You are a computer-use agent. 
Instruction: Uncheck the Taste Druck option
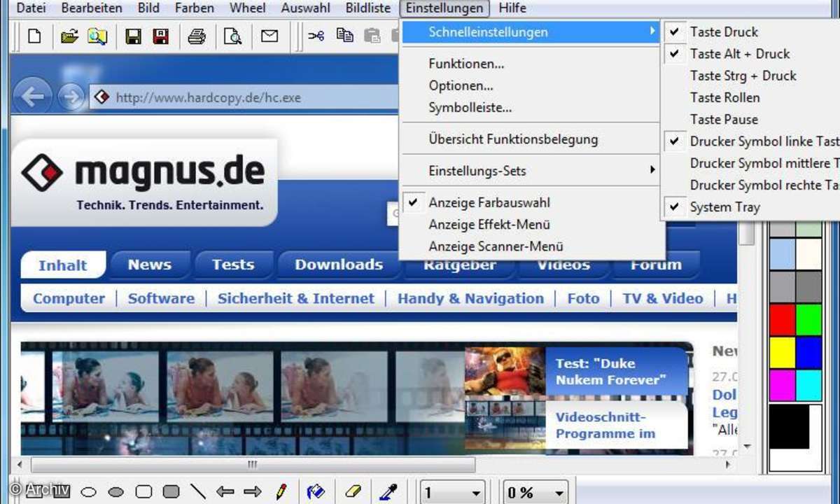click(x=724, y=31)
